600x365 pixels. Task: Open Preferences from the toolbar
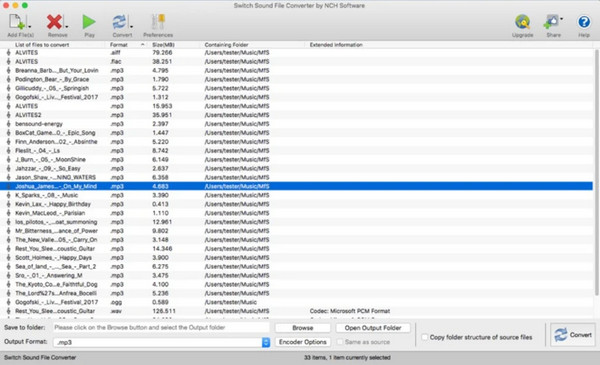158,25
